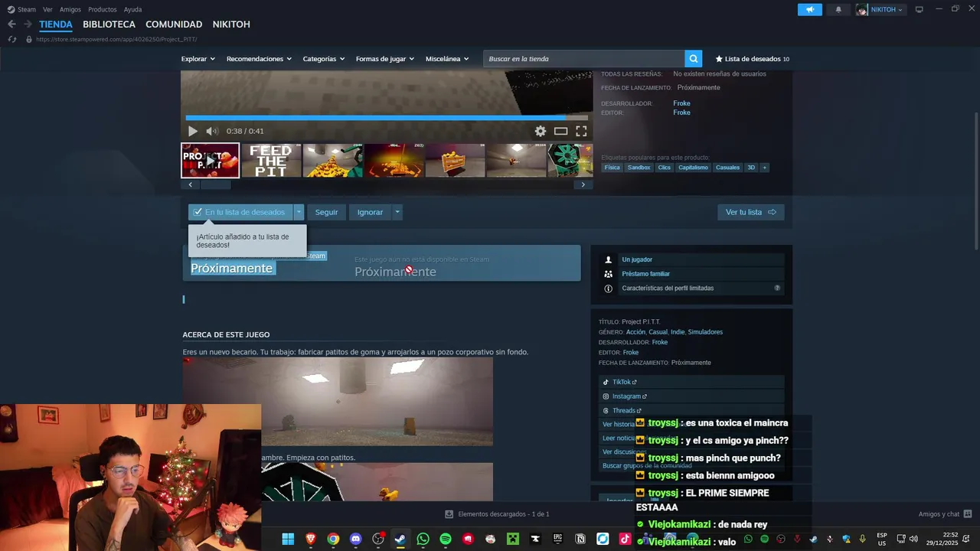Open Steam notifications bell
The width and height of the screenshot is (980, 551).
(838, 9)
